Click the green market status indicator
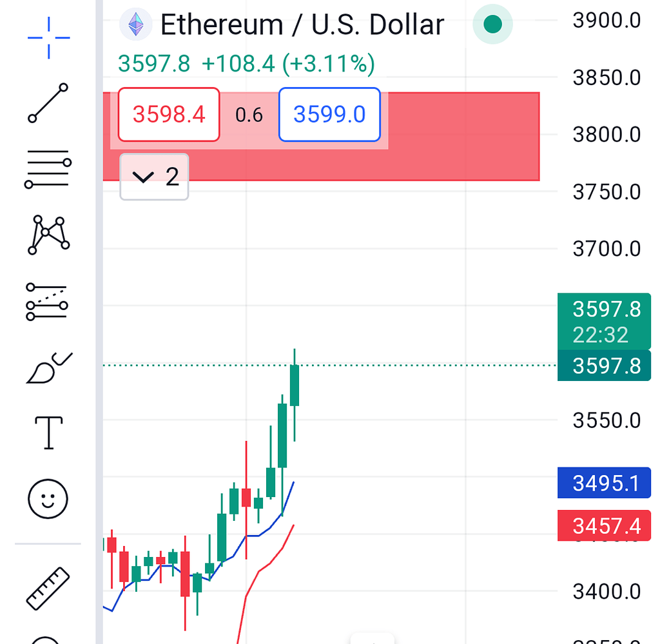660x644 pixels. pyautogui.click(x=492, y=25)
